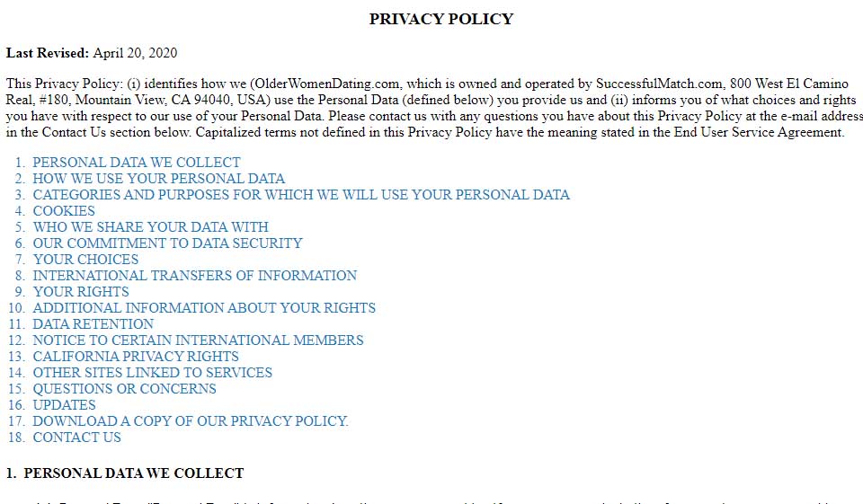Click ADDITIONAL INFORMATION ABOUT YOUR RIGHTS
Viewport: 863px width, 504px height.
click(x=204, y=308)
